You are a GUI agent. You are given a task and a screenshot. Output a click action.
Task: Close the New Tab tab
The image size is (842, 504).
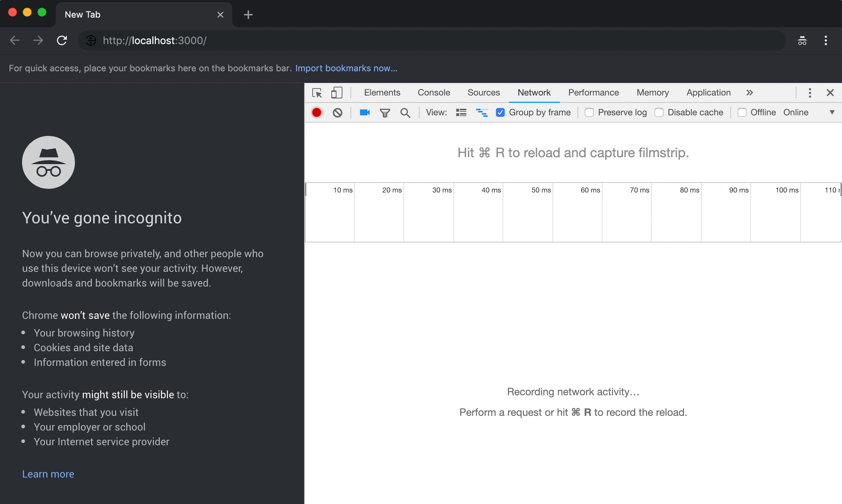220,15
